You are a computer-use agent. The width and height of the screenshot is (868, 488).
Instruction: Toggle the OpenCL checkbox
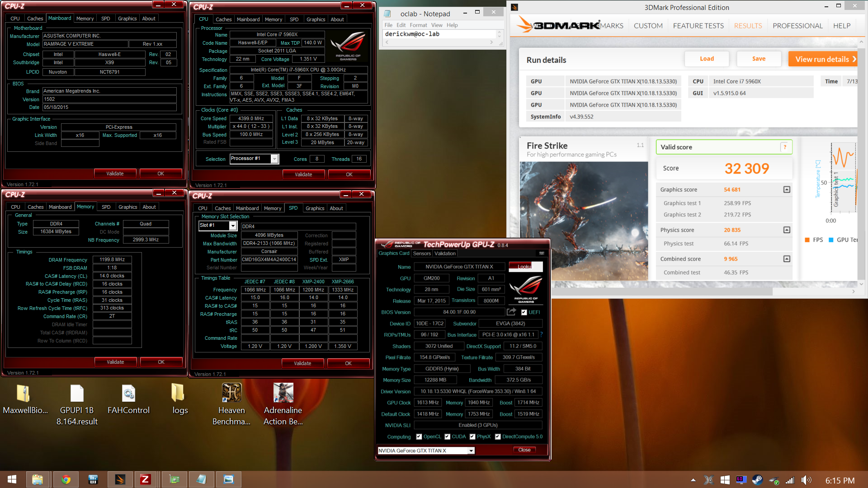coord(419,436)
